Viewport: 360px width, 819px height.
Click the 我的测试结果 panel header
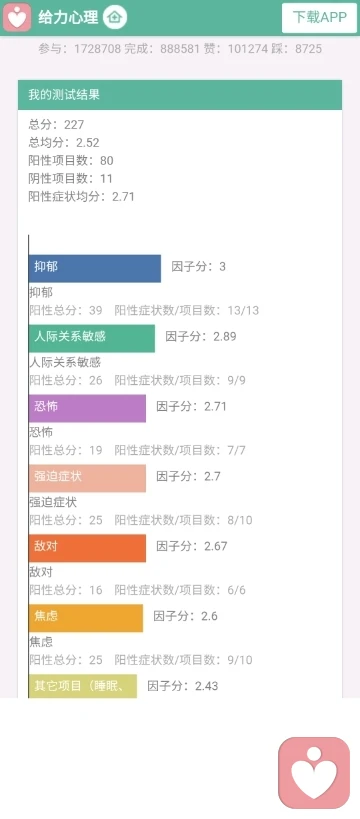click(x=180, y=95)
